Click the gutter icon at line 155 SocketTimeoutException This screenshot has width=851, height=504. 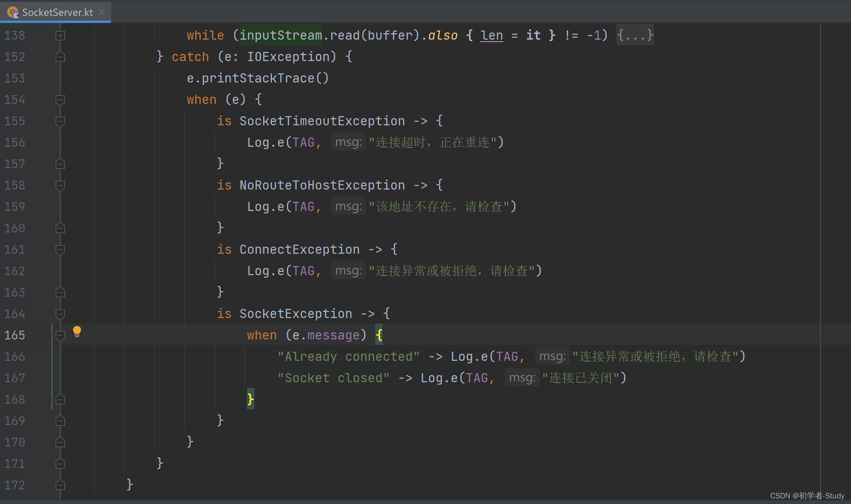tap(60, 121)
